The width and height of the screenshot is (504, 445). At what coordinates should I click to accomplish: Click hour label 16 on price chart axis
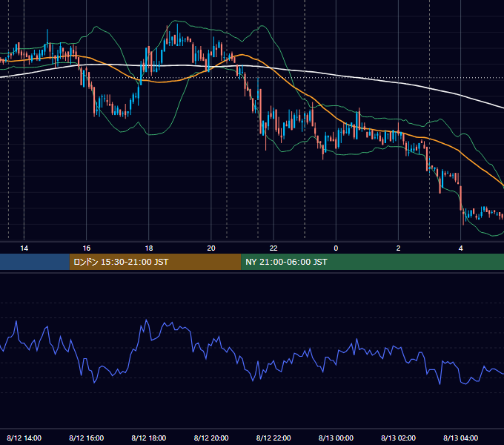pyautogui.click(x=87, y=248)
